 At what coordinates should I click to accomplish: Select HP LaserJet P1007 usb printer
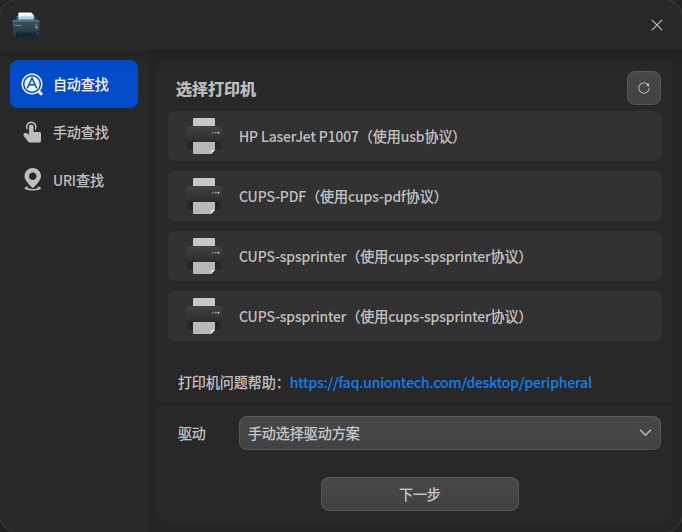(415, 136)
